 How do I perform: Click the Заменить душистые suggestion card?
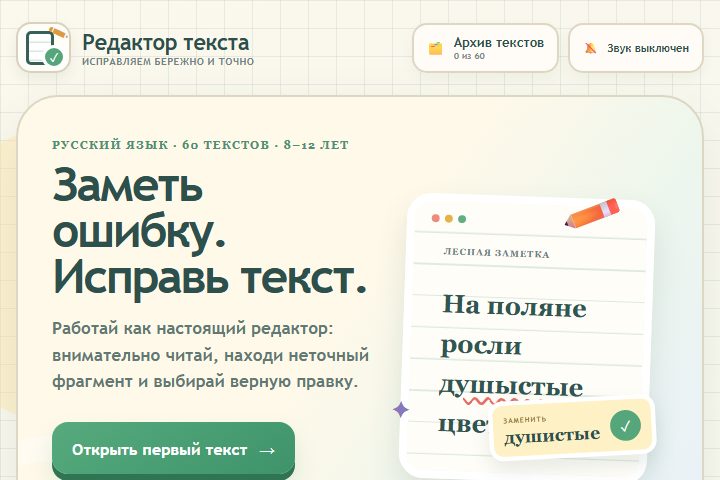[x=573, y=428]
